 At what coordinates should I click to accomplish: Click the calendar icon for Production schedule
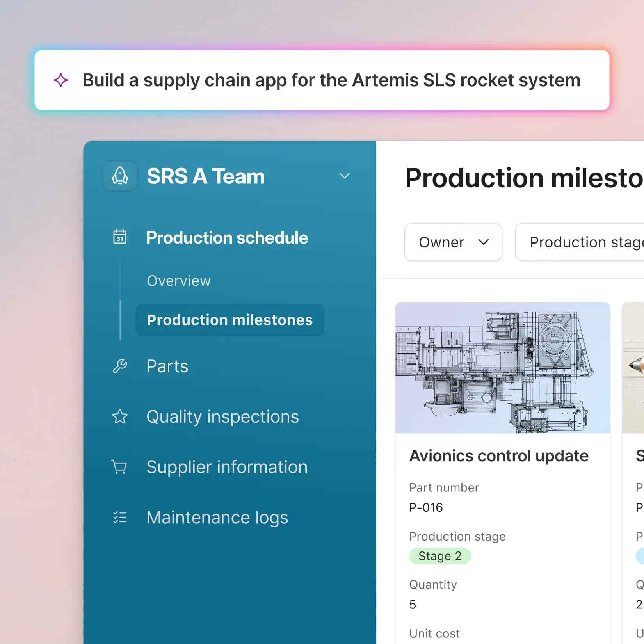point(120,237)
